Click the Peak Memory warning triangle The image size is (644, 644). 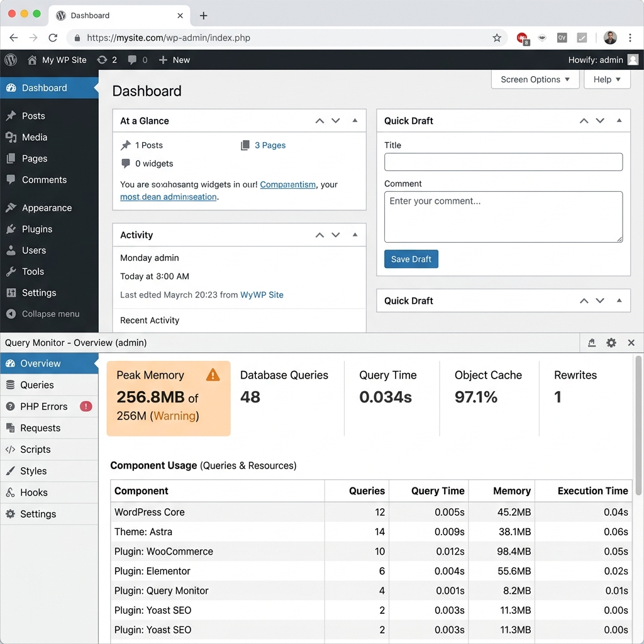pos(213,375)
